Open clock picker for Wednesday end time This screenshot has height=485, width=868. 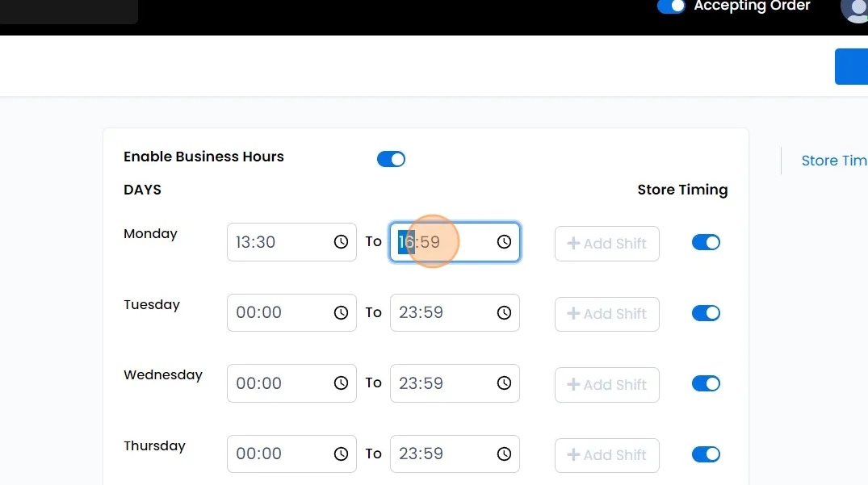point(504,383)
